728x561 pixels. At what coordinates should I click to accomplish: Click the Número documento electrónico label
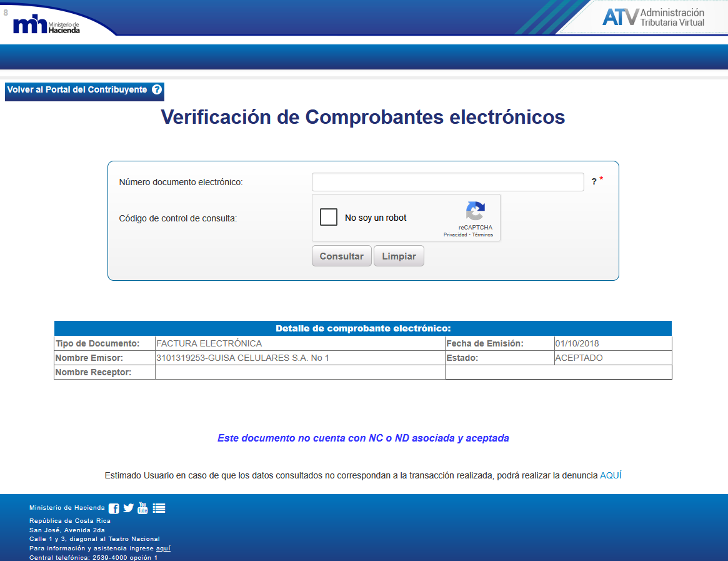[x=181, y=182]
